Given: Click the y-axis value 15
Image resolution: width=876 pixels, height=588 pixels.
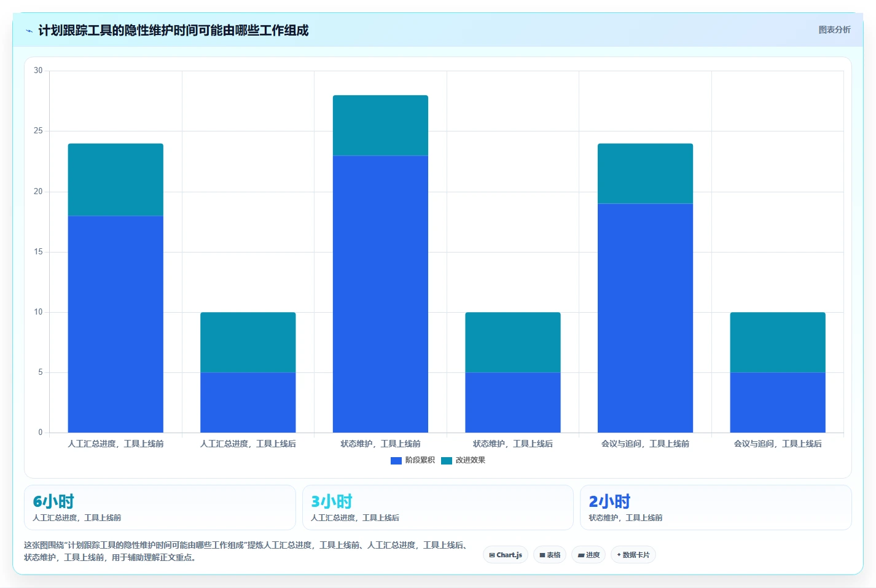Looking at the screenshot, I should (38, 252).
